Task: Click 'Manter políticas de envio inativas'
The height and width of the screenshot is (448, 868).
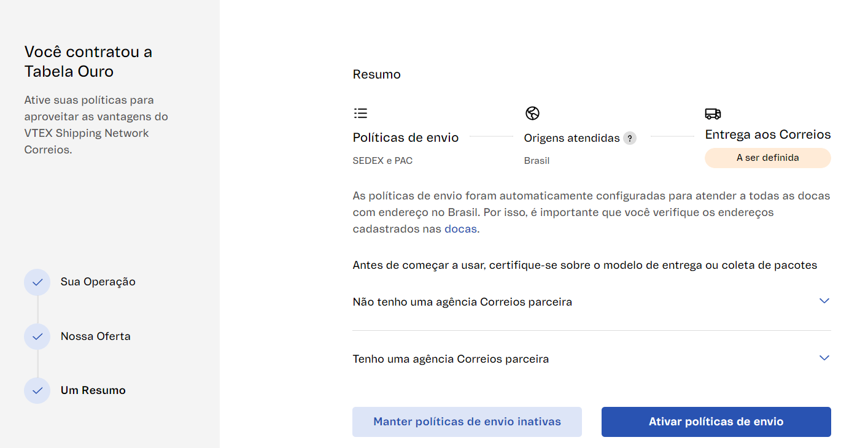Action: [467, 422]
